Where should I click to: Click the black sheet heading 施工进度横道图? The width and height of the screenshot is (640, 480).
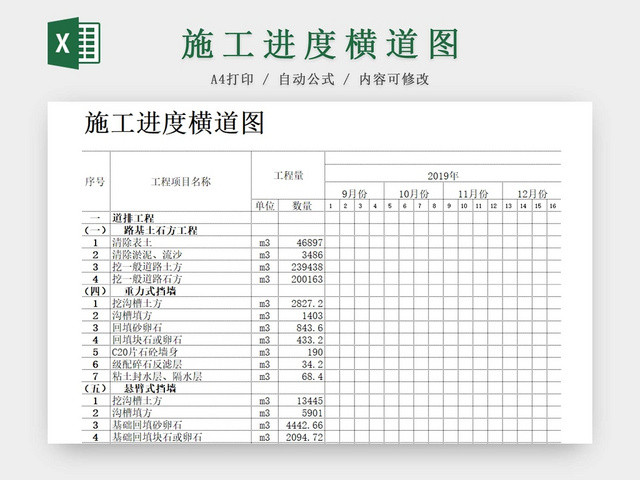(x=174, y=123)
